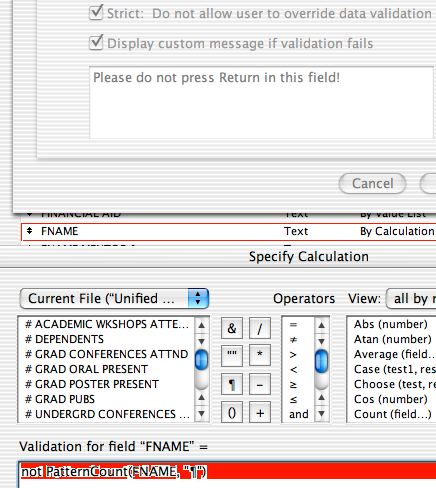The width and height of the screenshot is (436, 488).
Task: Click the Cancel button
Action: 372,183
